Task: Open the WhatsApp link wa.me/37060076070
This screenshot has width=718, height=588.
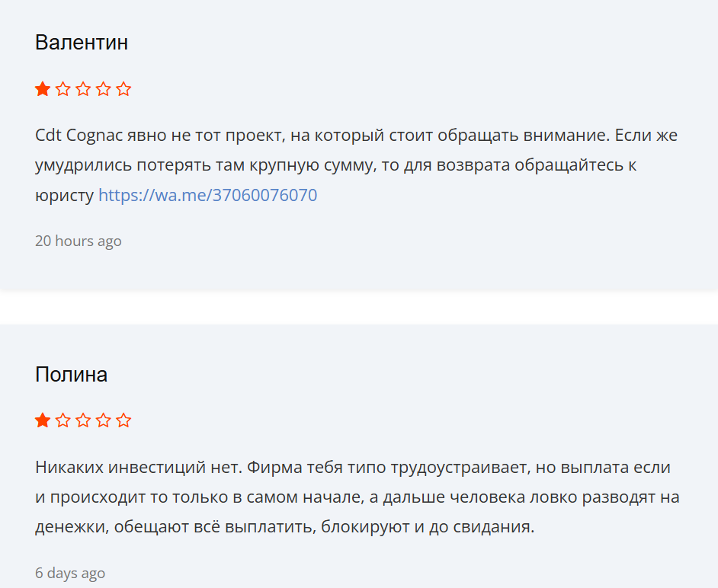Action: (x=207, y=195)
